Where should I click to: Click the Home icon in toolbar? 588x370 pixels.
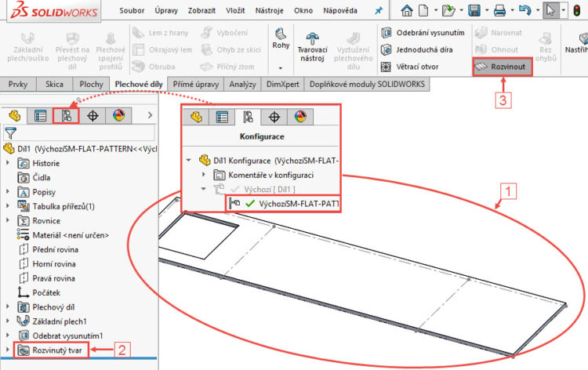pyautogui.click(x=407, y=10)
